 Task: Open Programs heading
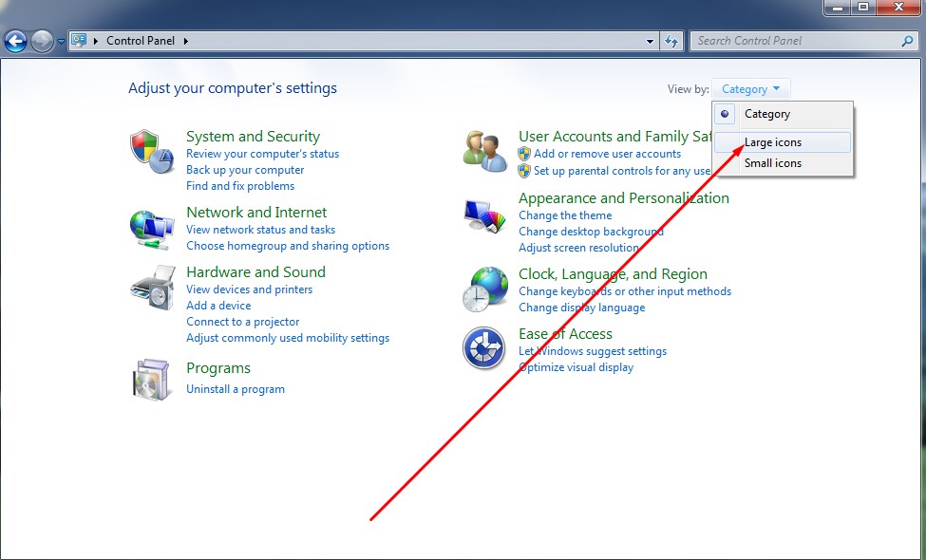click(x=217, y=368)
